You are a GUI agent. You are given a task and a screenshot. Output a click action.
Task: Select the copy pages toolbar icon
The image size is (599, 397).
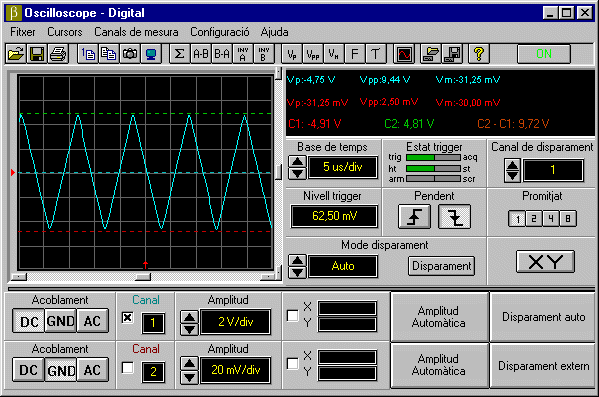[x=109, y=54]
